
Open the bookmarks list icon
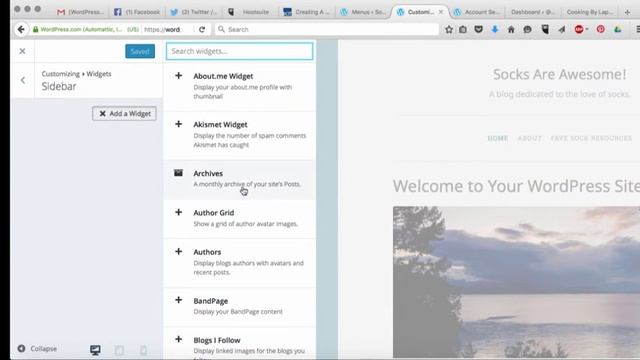click(463, 29)
